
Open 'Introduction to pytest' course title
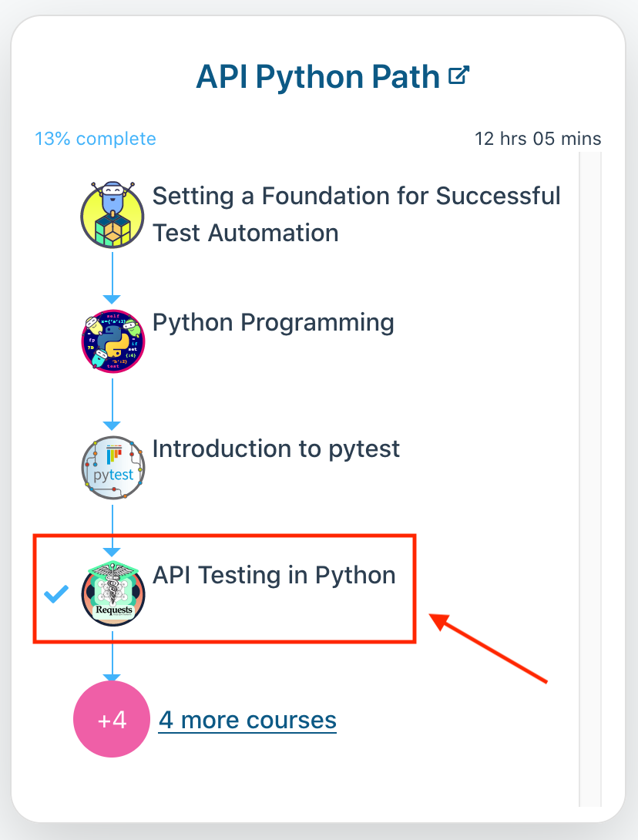(276, 449)
